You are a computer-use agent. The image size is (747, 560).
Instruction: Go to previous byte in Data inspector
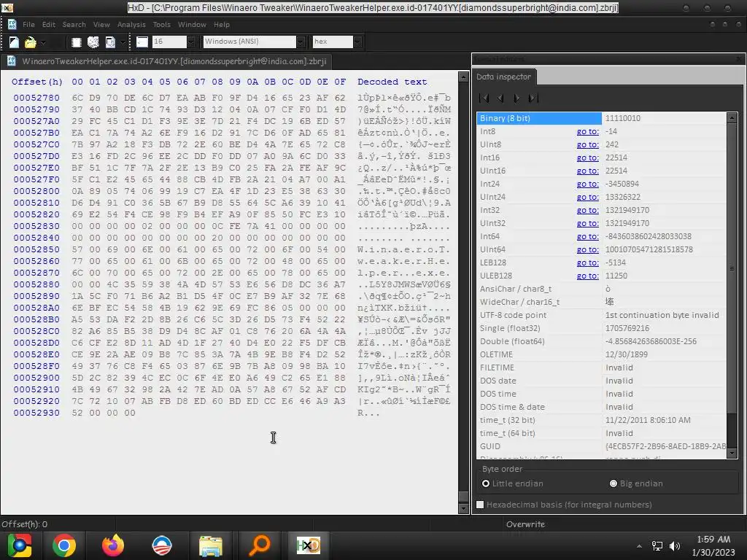click(500, 98)
